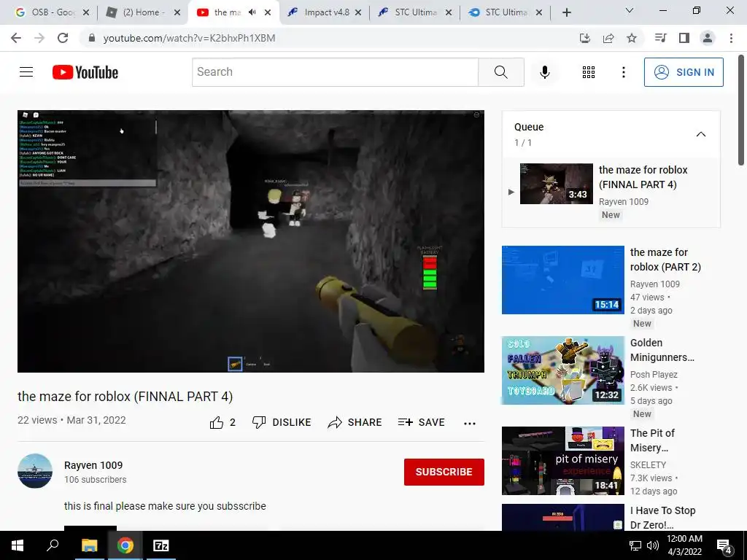Play queued video FINNAL PART 4 thumbnail
This screenshot has height=560, width=747.
pos(557,184)
